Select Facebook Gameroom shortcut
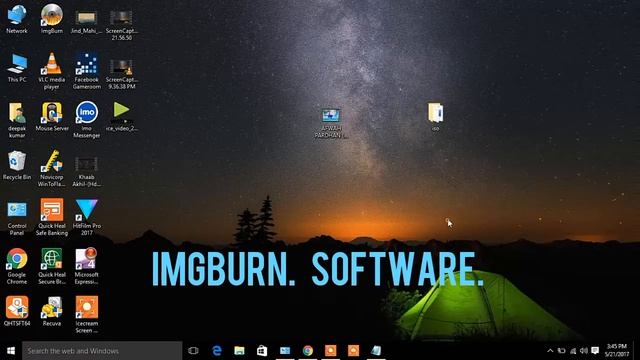This screenshot has width=640, height=360. point(87,70)
